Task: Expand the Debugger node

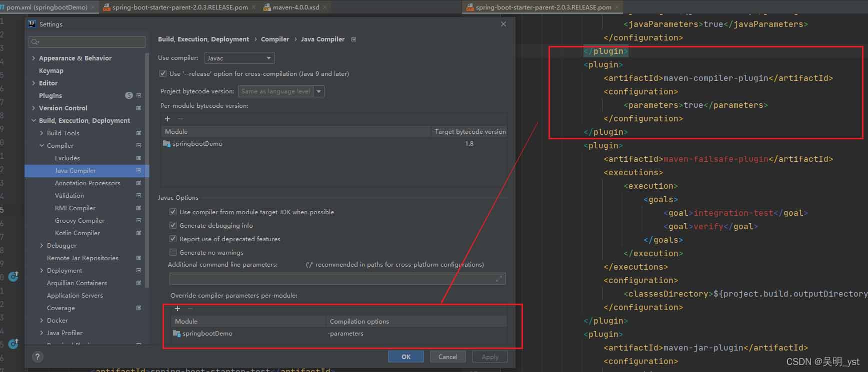Action: [41, 245]
